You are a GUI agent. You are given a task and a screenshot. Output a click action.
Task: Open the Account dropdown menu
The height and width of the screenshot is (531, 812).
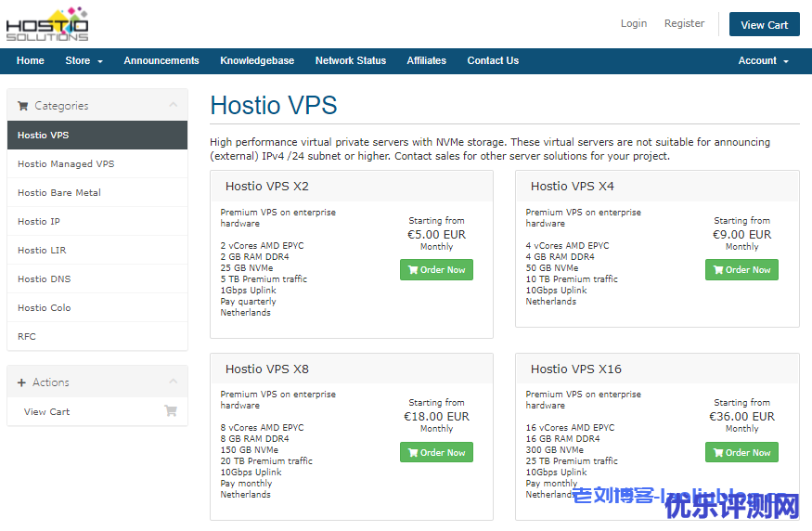click(x=763, y=61)
